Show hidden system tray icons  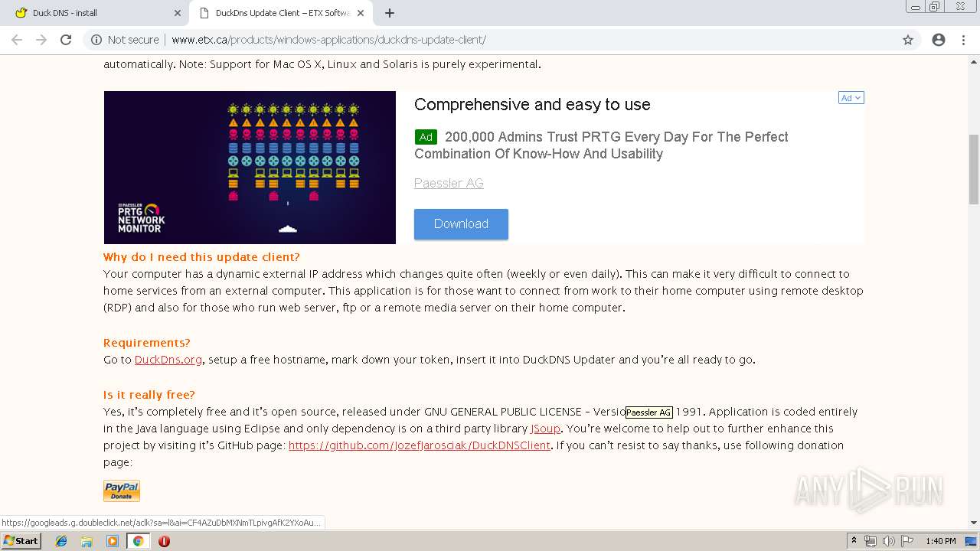pos(854,541)
